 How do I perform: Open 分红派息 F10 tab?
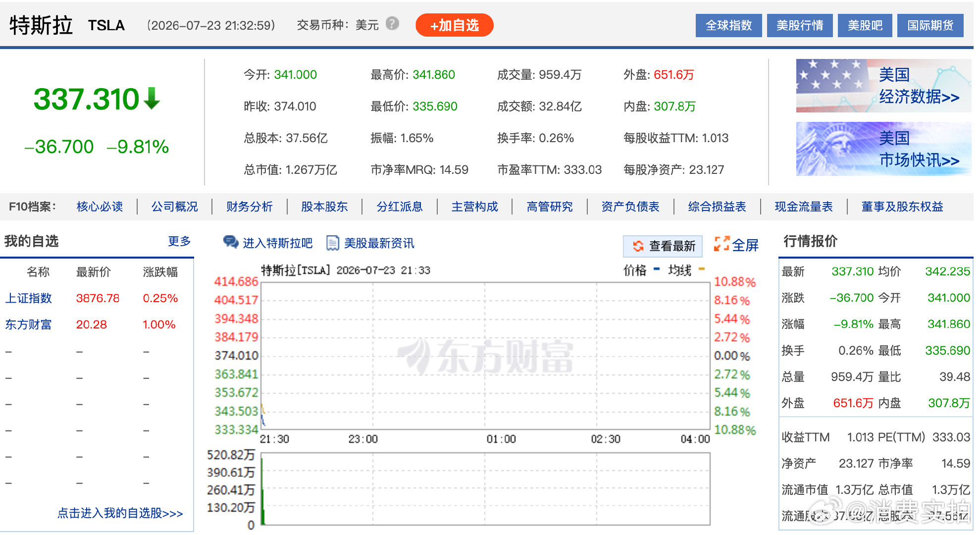[399, 207]
